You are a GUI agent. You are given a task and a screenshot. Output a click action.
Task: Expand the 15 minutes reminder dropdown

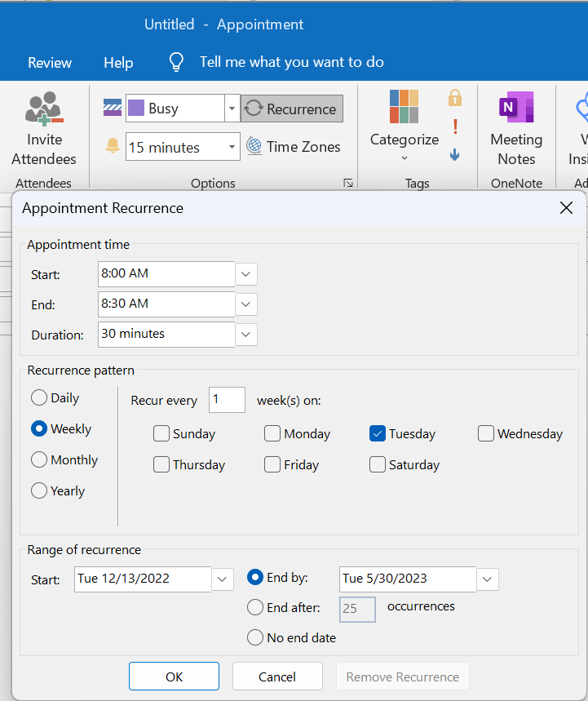[232, 148]
